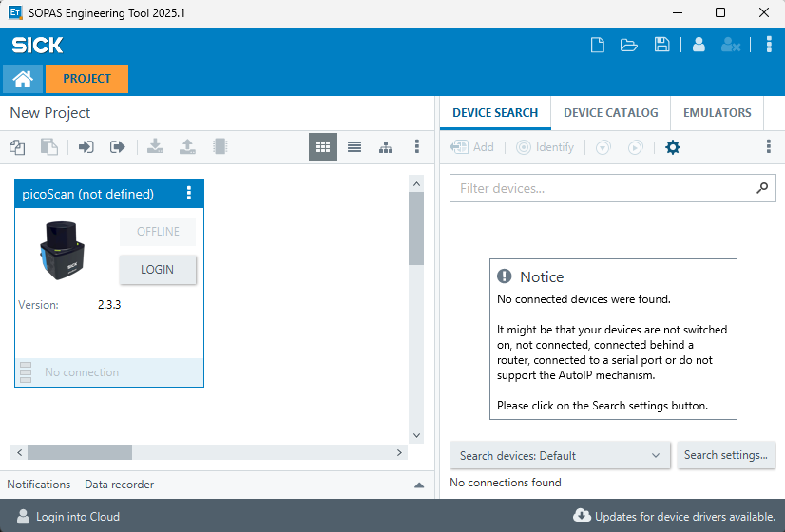Open picoScan device tile menu

189,193
